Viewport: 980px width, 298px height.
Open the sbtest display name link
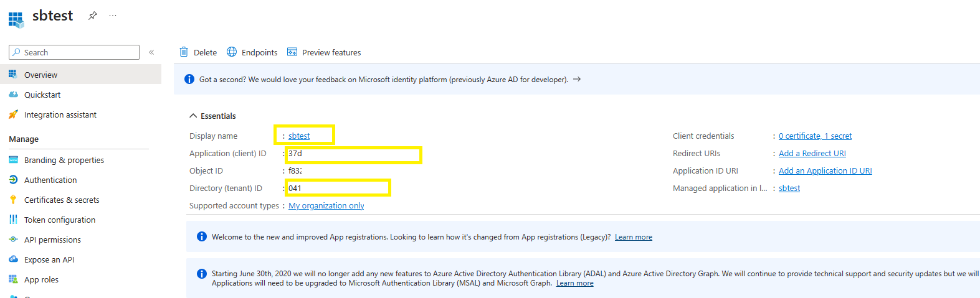click(299, 136)
